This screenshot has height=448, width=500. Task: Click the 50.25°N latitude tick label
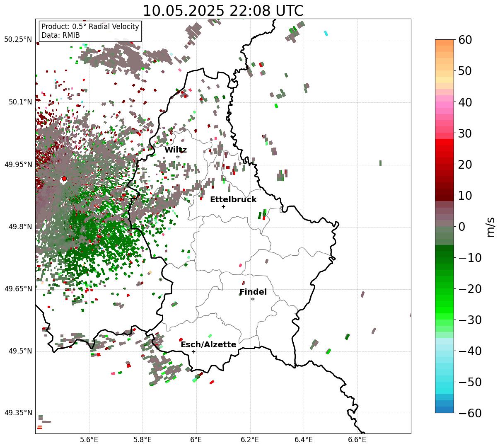18,40
